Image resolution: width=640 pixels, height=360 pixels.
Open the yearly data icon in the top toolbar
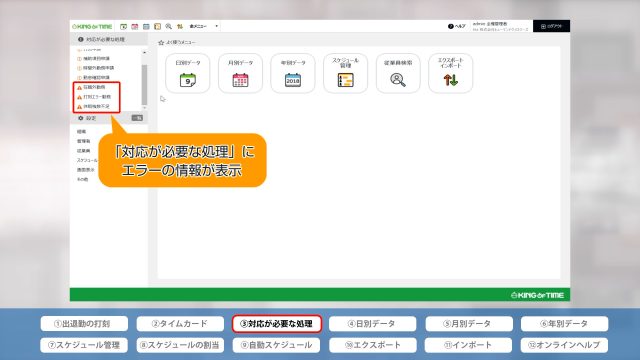click(146, 27)
